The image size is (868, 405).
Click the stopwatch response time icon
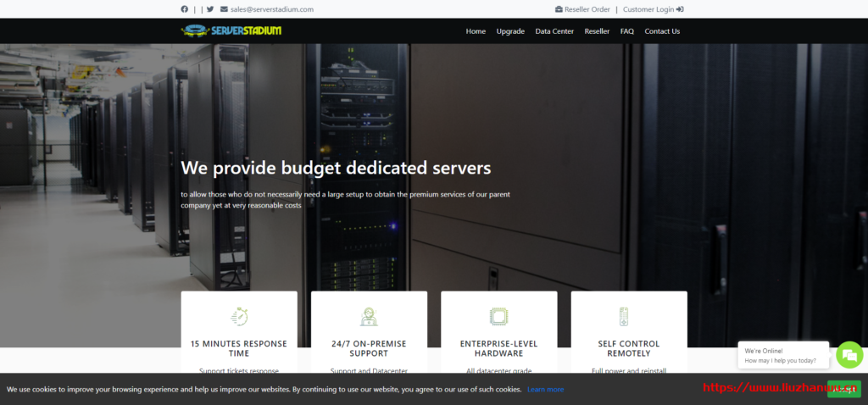pyautogui.click(x=239, y=317)
